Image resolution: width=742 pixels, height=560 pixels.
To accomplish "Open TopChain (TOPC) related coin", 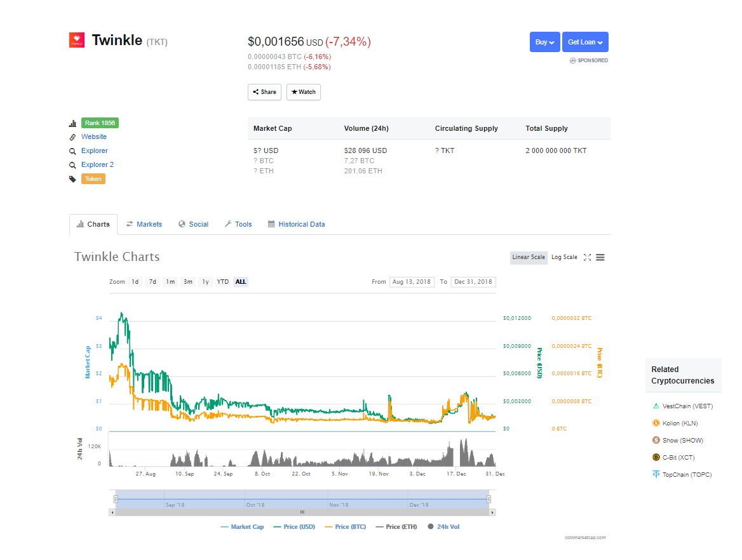I will coord(687,474).
